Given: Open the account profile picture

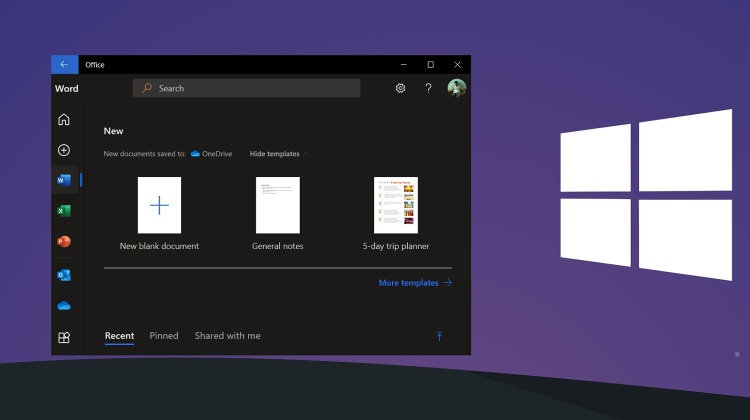Looking at the screenshot, I should (x=457, y=88).
